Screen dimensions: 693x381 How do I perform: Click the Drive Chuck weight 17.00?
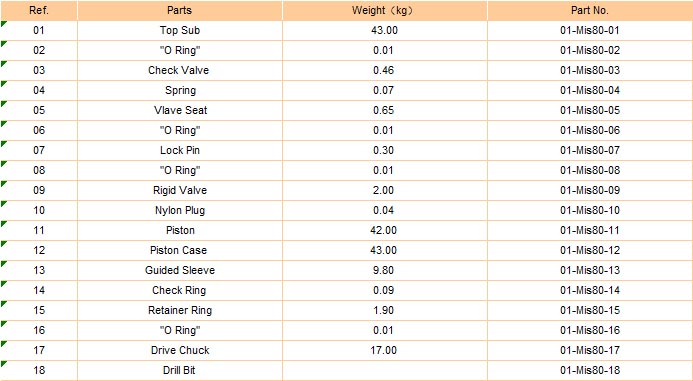(x=385, y=350)
